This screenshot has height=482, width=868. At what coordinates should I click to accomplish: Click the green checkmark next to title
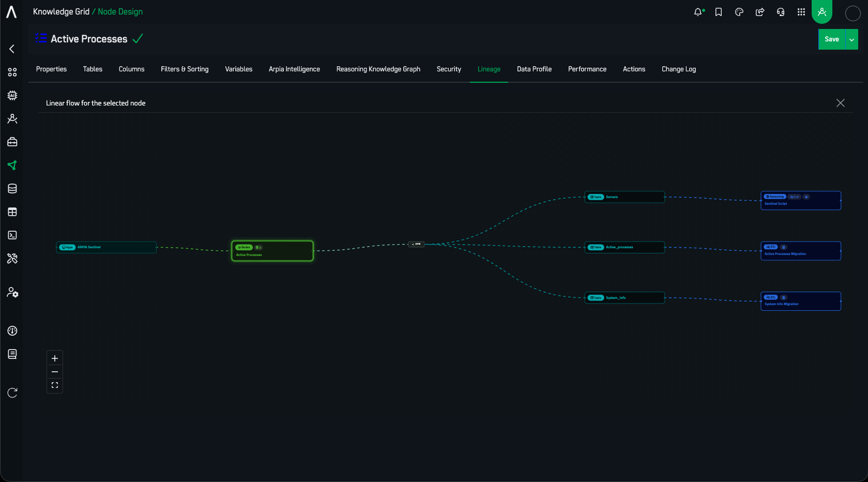pyautogui.click(x=138, y=39)
